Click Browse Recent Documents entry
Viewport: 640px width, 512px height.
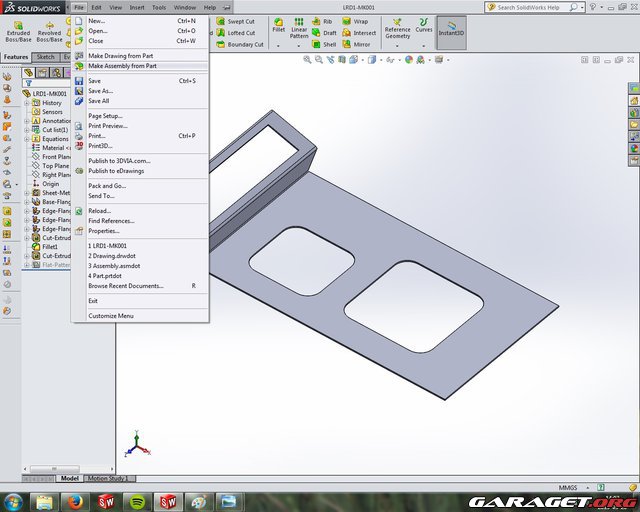pyautogui.click(x=126, y=286)
